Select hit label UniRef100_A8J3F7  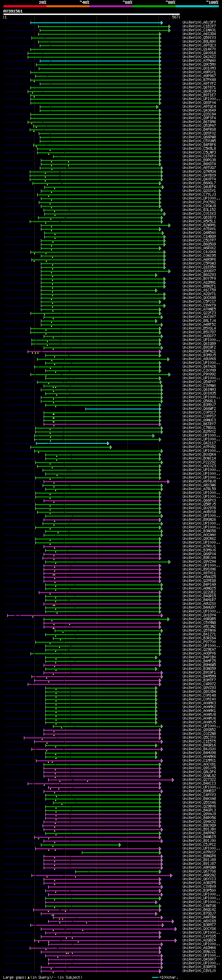[x=199, y=23]
